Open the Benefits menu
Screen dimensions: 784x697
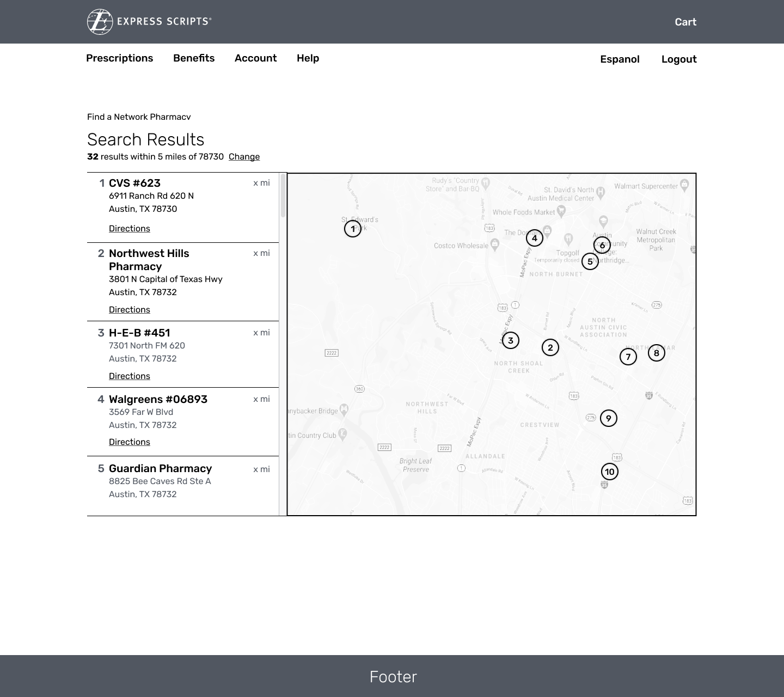coord(194,58)
